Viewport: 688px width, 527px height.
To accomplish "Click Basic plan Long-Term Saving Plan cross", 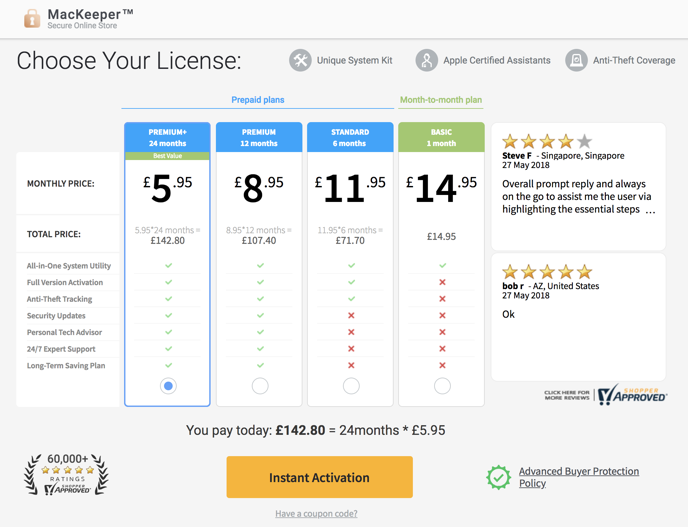I will pos(442,366).
